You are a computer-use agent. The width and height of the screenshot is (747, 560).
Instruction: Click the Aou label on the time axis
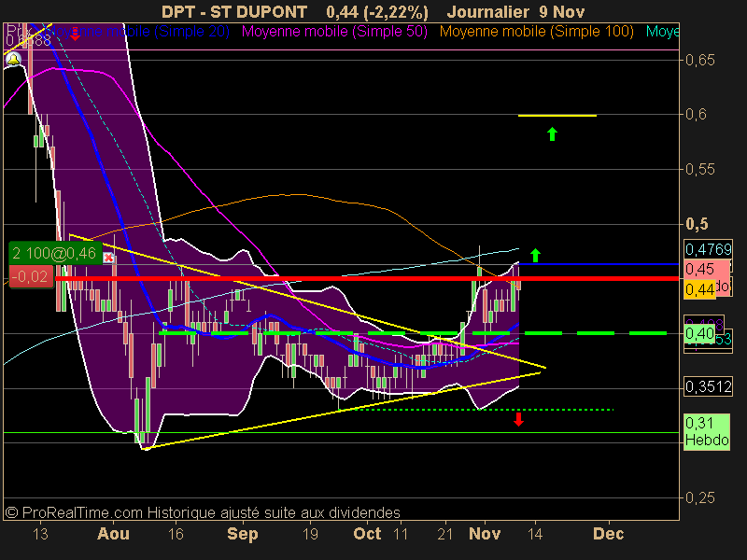click(x=113, y=534)
